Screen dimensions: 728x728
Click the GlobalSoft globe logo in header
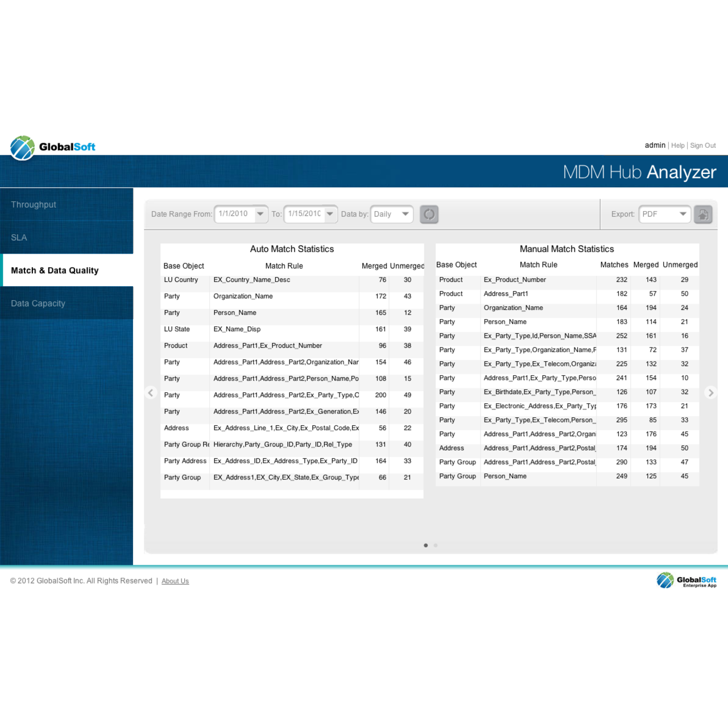(x=23, y=147)
